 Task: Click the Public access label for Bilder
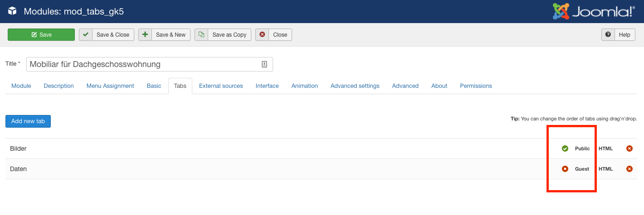582,148
